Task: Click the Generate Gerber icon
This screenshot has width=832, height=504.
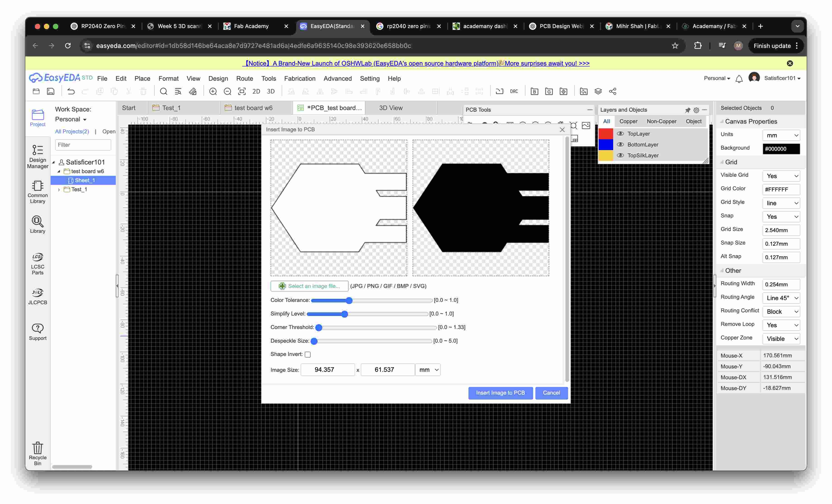Action: pyautogui.click(x=549, y=91)
